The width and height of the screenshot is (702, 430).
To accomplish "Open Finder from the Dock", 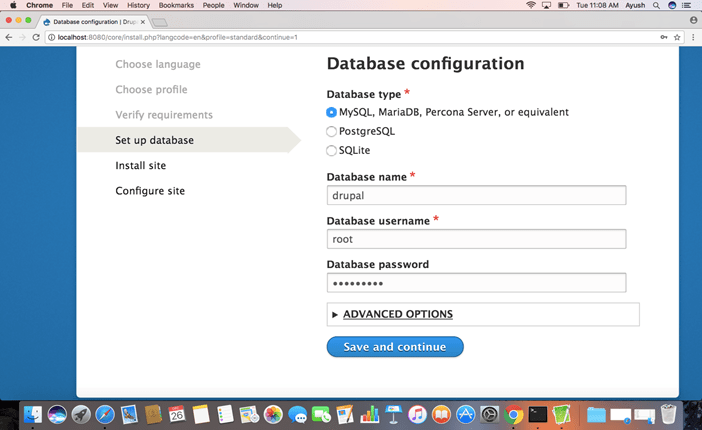I will click(33, 415).
